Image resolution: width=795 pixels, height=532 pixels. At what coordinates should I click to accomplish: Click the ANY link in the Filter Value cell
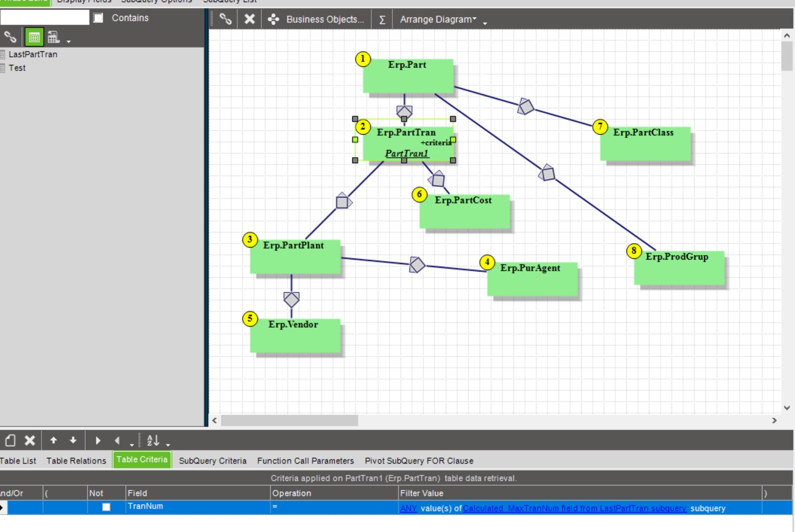[409, 508]
